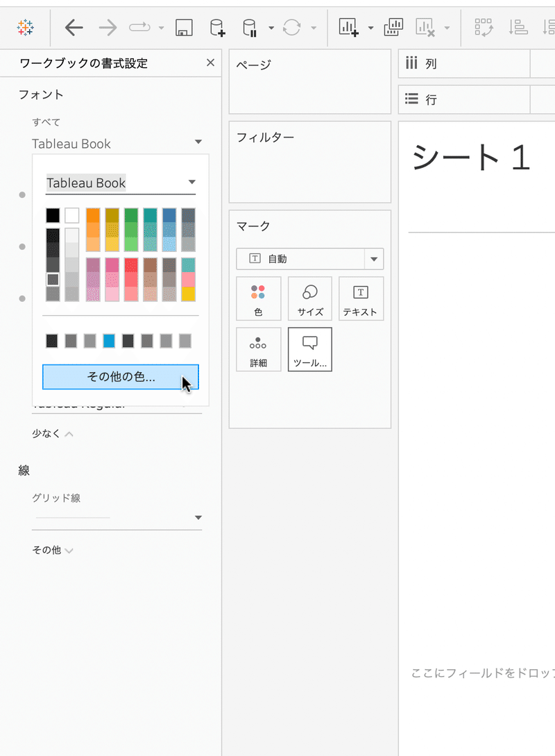
Task: Open the Text (テキスト) mark card
Action: (361, 299)
